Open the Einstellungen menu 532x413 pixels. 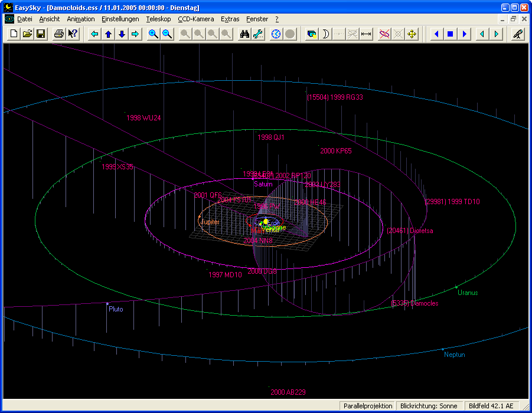point(120,19)
